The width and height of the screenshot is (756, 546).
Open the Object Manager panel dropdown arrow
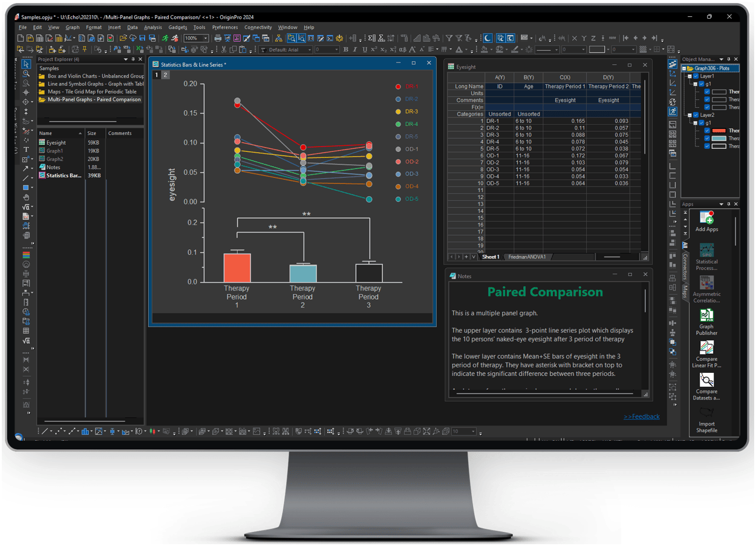[x=722, y=59]
